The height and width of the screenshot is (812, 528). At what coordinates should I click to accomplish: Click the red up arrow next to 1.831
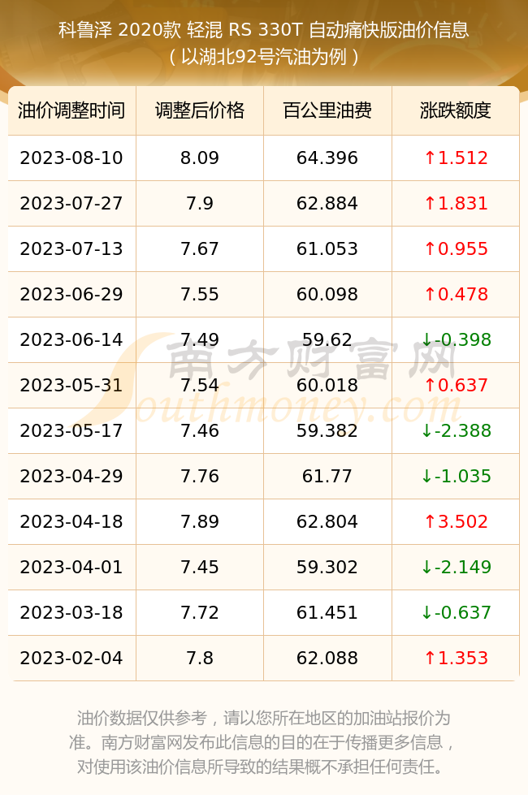[430, 204]
